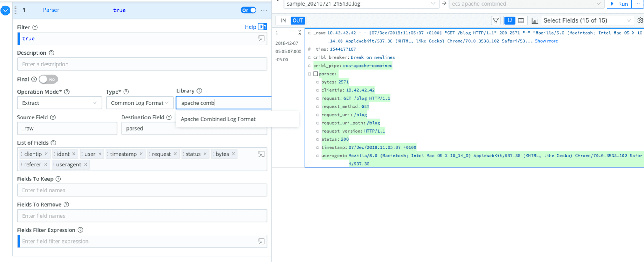Open Parser function options ellipsis menu
The width and height of the screenshot is (644, 262).
264,10
